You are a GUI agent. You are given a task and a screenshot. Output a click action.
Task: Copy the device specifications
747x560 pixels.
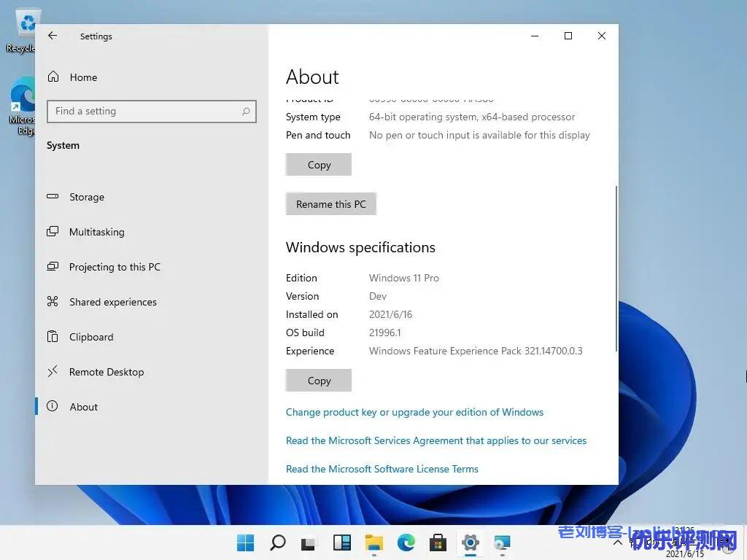tap(319, 165)
